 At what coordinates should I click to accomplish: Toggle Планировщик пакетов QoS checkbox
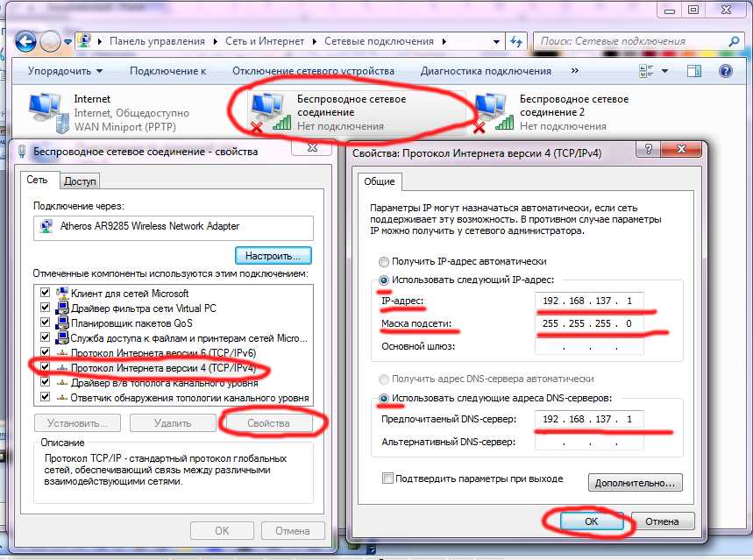tap(45, 323)
